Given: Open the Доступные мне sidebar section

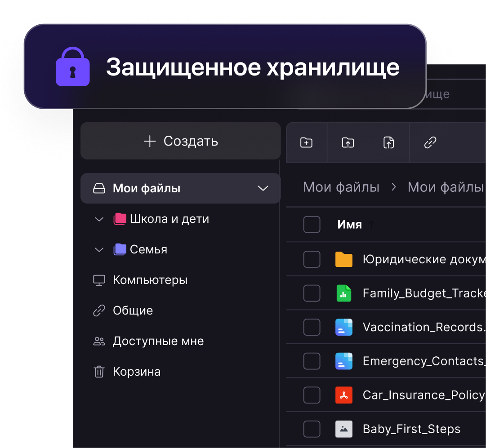Looking at the screenshot, I should 148,341.
